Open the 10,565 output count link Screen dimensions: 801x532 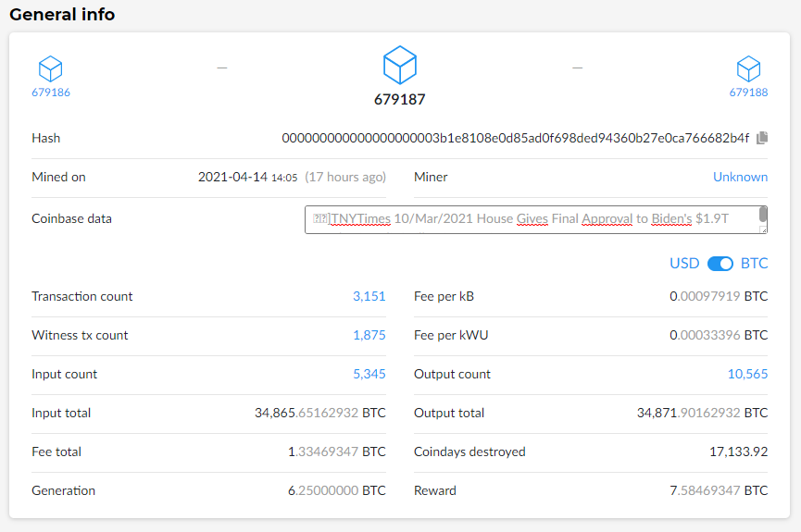(x=747, y=375)
